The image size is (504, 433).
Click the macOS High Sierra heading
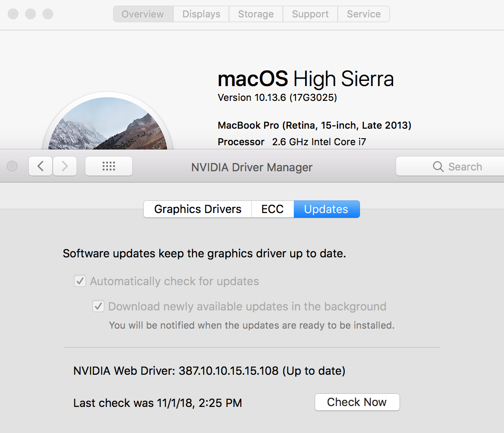click(x=306, y=79)
